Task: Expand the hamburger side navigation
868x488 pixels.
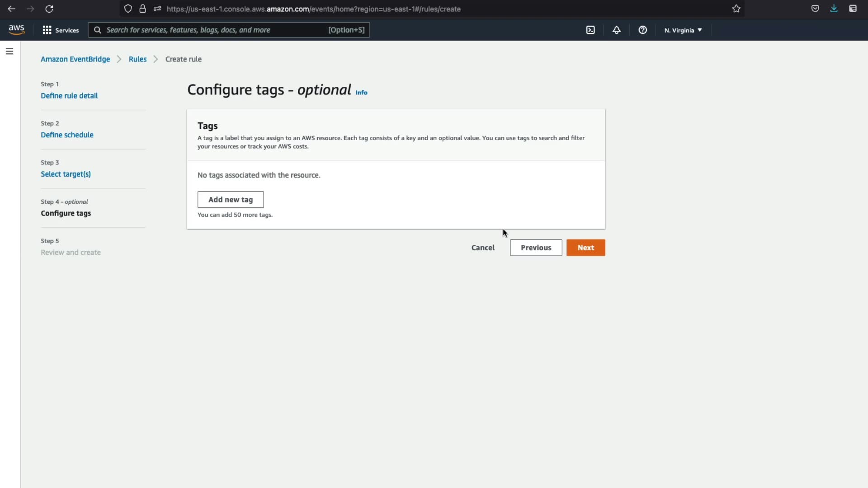Action: pos(9,52)
